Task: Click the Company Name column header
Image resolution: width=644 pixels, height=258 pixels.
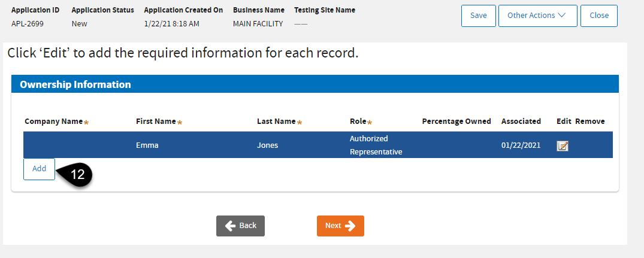Action: click(x=53, y=122)
